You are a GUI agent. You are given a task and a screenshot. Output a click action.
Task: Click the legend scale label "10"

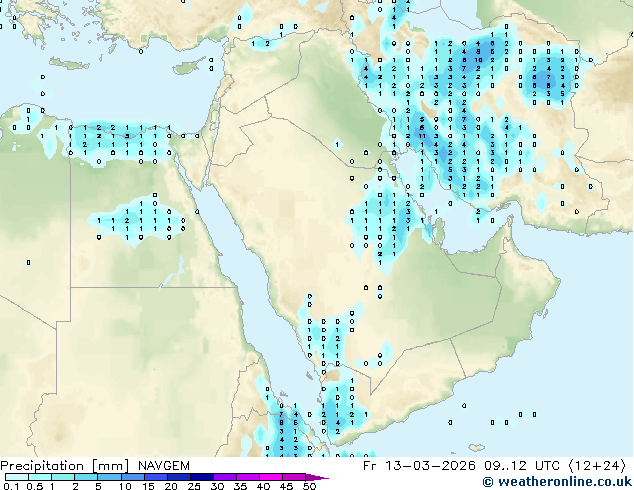[x=125, y=486]
